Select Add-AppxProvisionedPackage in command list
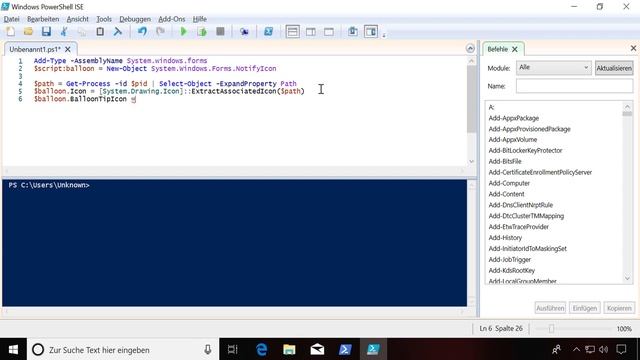This screenshot has height=360, width=640. (x=529, y=129)
